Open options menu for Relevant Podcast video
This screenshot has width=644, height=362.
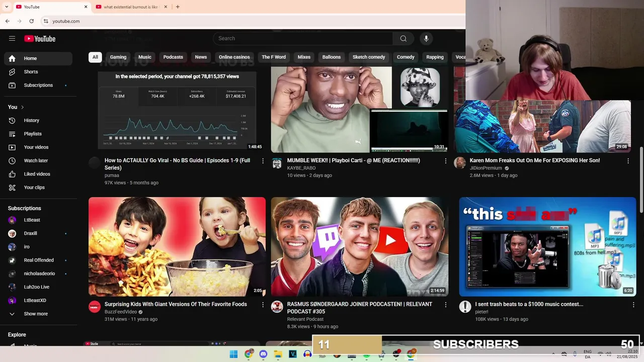pyautogui.click(x=445, y=305)
